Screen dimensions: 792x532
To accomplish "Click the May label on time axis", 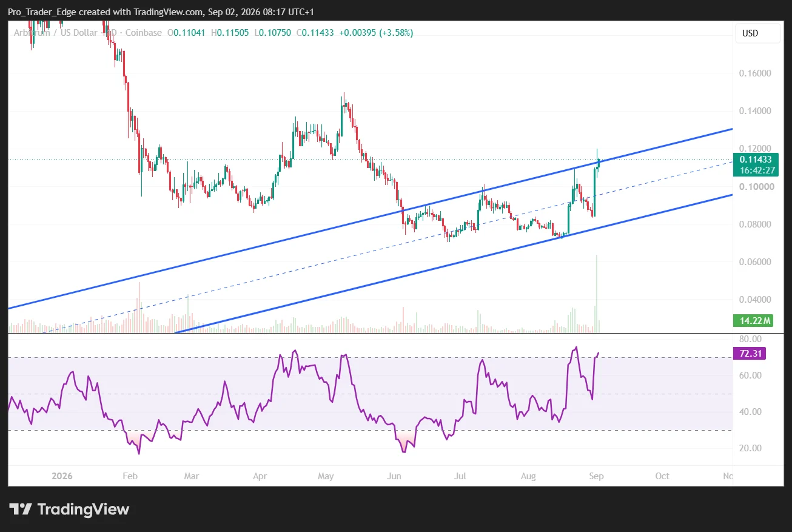I will (326, 476).
